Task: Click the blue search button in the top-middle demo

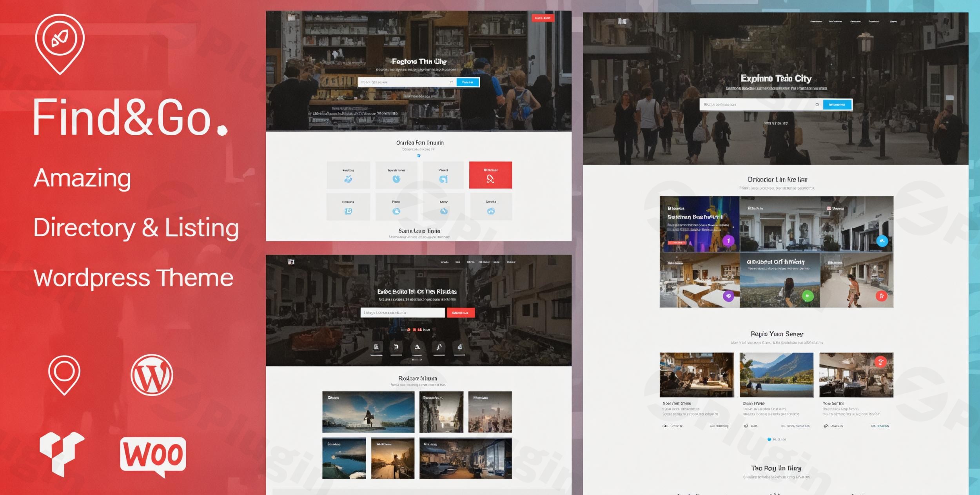Action: tap(468, 82)
